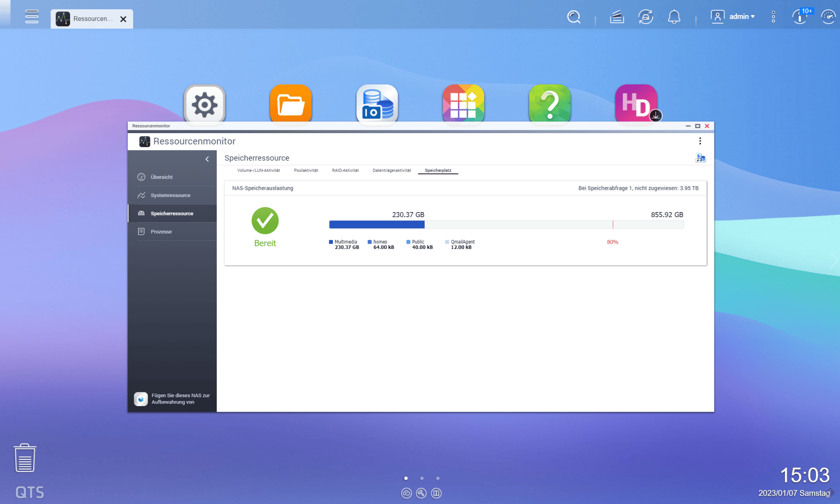
Task: Click the storage usage progress bar
Action: pyautogui.click(x=506, y=225)
